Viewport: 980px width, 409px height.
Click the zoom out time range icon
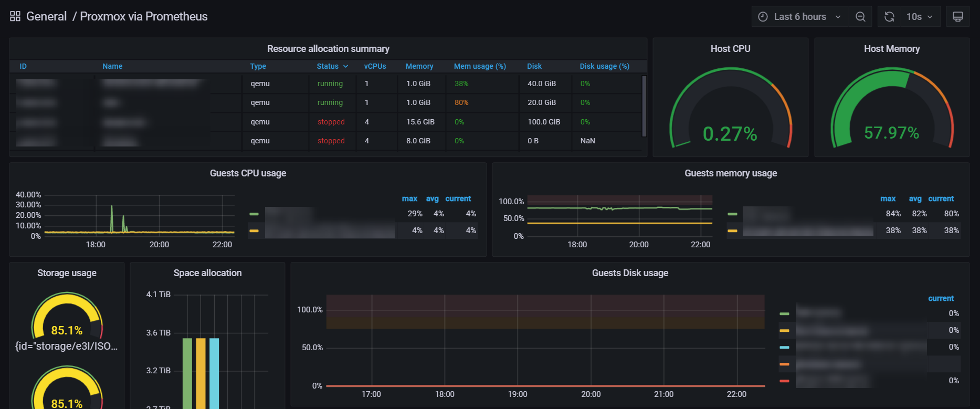pos(860,17)
